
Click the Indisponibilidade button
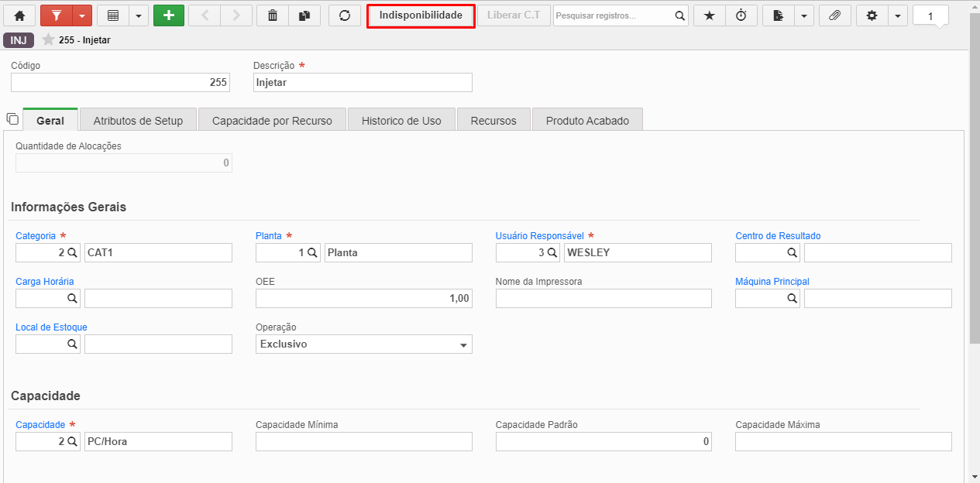[x=421, y=15]
